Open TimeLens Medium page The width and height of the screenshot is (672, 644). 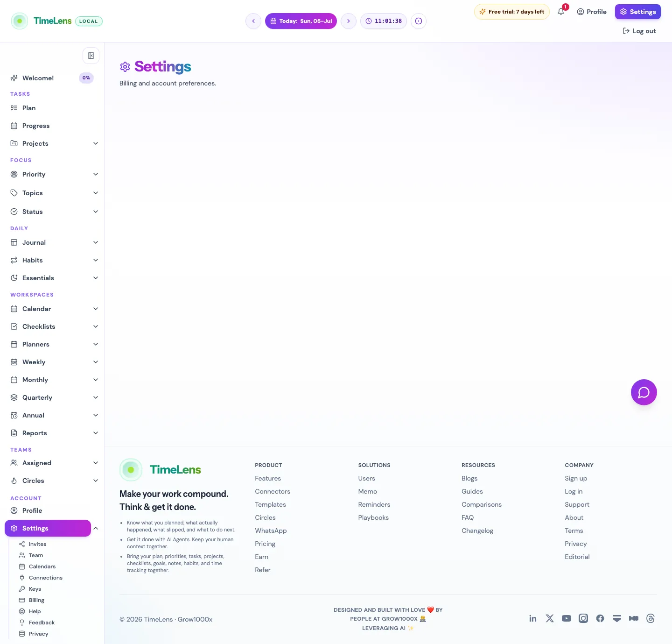pos(634,618)
